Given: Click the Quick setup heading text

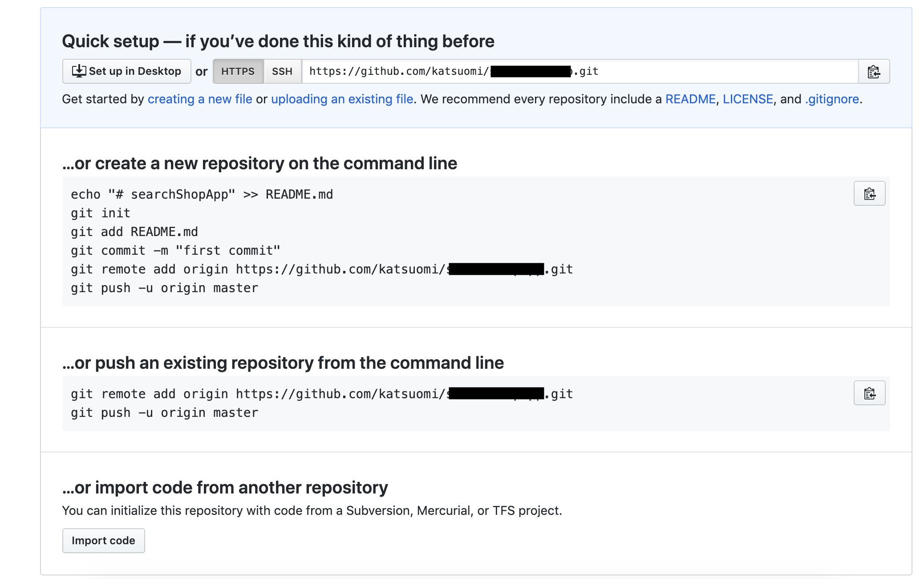Looking at the screenshot, I should click(x=278, y=41).
